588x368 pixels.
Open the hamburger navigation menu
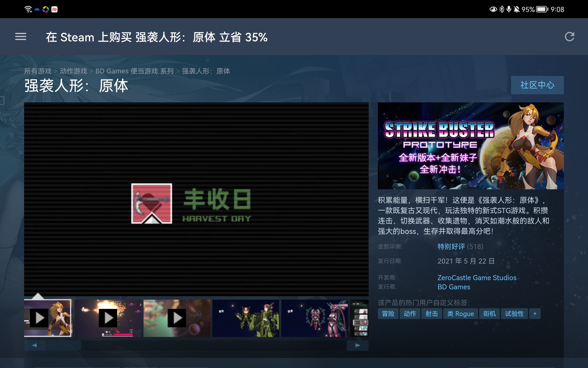[x=21, y=37]
